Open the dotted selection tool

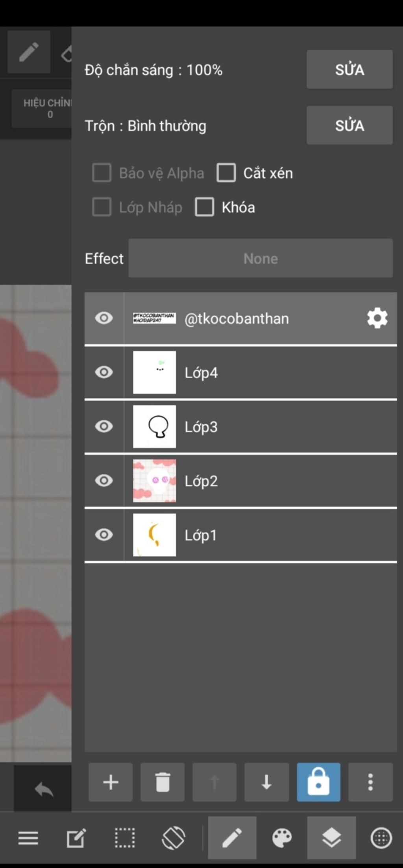tap(125, 838)
